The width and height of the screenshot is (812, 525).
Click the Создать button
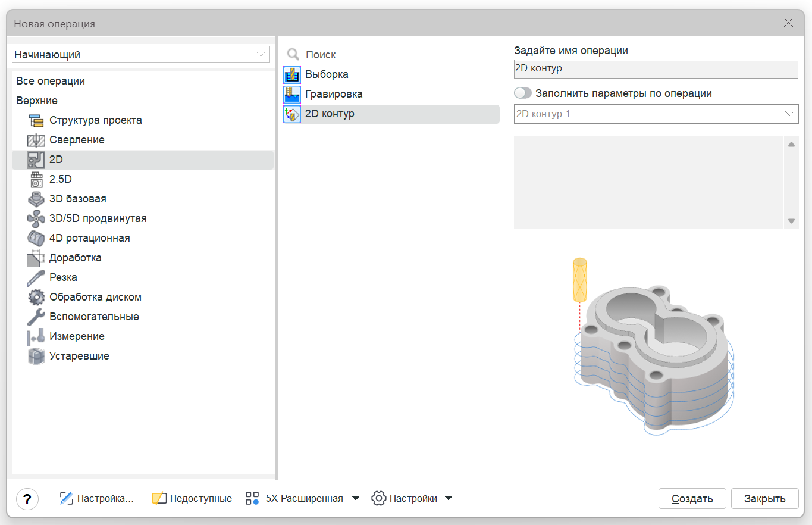click(692, 499)
